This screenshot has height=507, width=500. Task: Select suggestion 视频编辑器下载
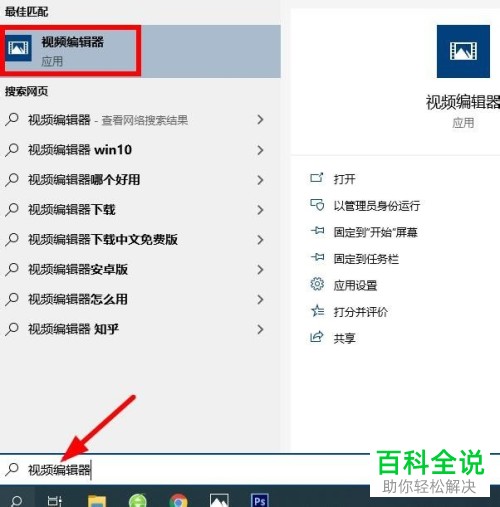click(140, 210)
